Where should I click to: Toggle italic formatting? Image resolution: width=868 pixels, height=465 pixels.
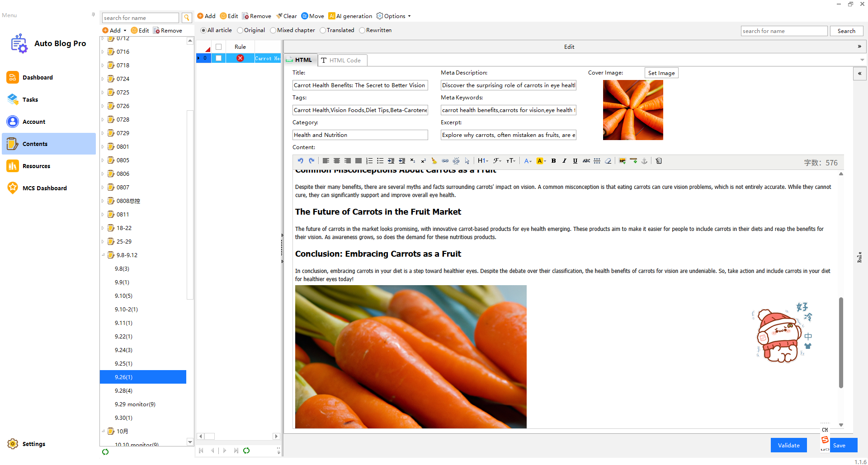coord(564,161)
